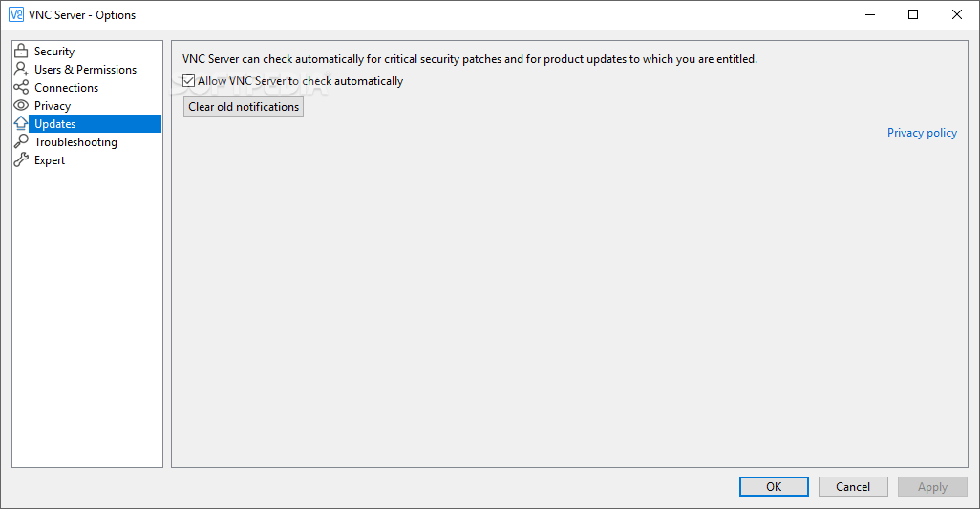Open the Privacy policy link
This screenshot has width=980, height=509.
coord(922,133)
